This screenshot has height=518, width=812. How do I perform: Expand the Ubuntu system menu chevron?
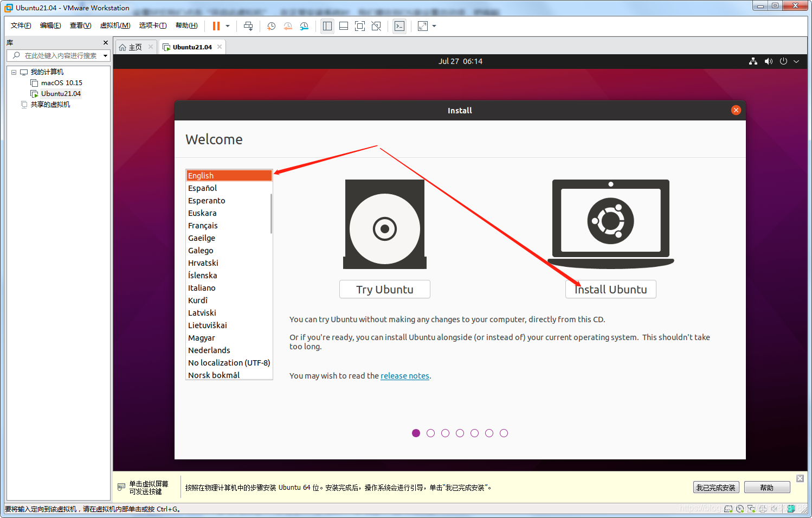(796, 61)
